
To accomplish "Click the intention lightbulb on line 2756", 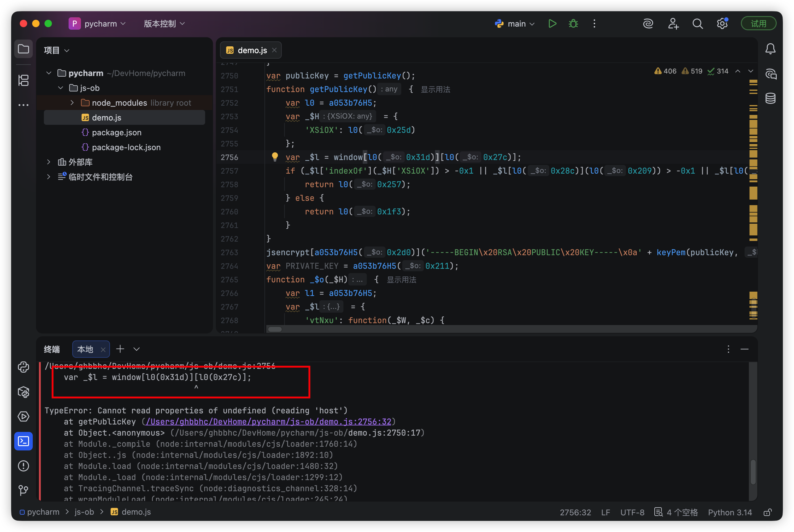I will 275,156.
